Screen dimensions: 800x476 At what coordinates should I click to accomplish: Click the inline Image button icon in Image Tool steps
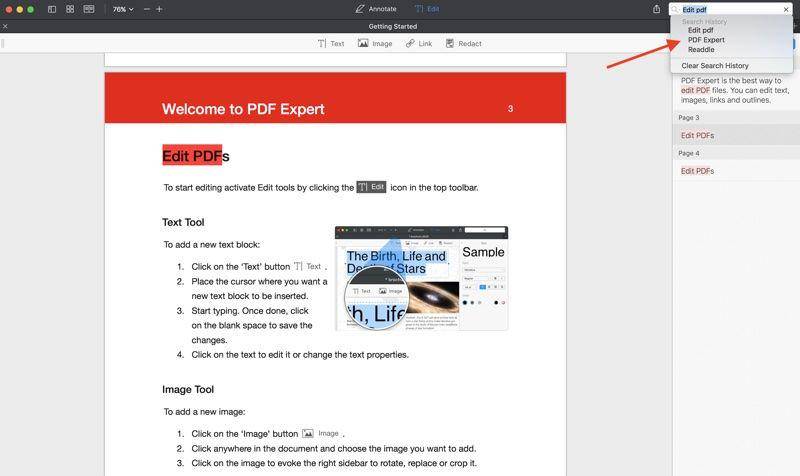tap(320, 433)
